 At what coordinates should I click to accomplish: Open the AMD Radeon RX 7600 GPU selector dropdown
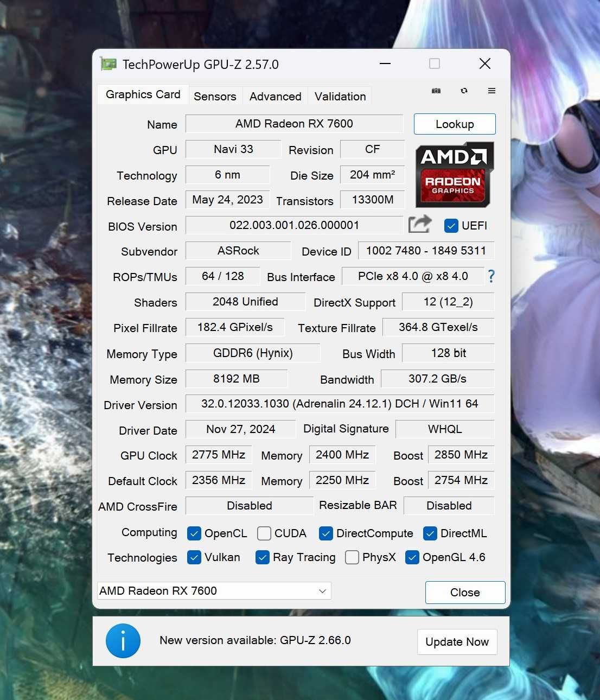point(214,591)
